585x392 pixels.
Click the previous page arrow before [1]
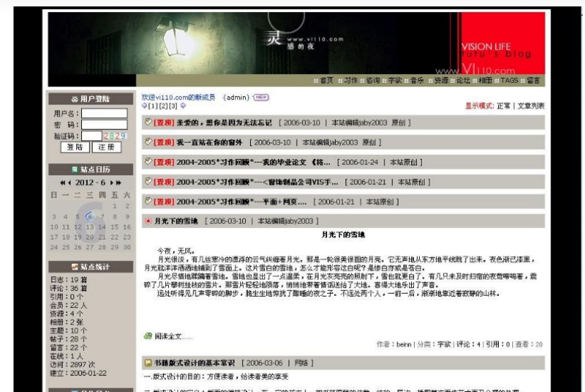click(144, 106)
